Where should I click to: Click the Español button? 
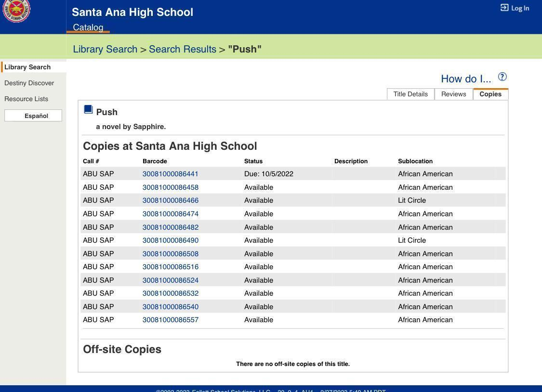click(x=33, y=116)
